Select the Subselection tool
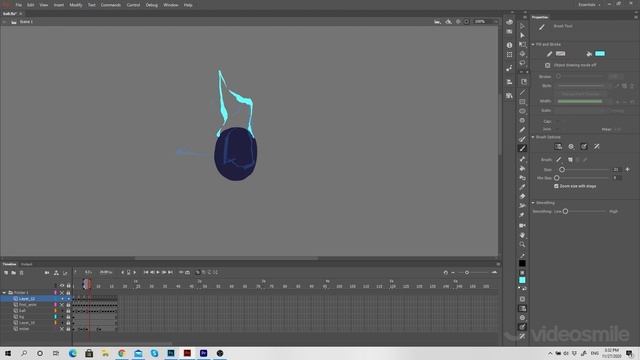Screen dimensions: 640x360 (x=522, y=36)
